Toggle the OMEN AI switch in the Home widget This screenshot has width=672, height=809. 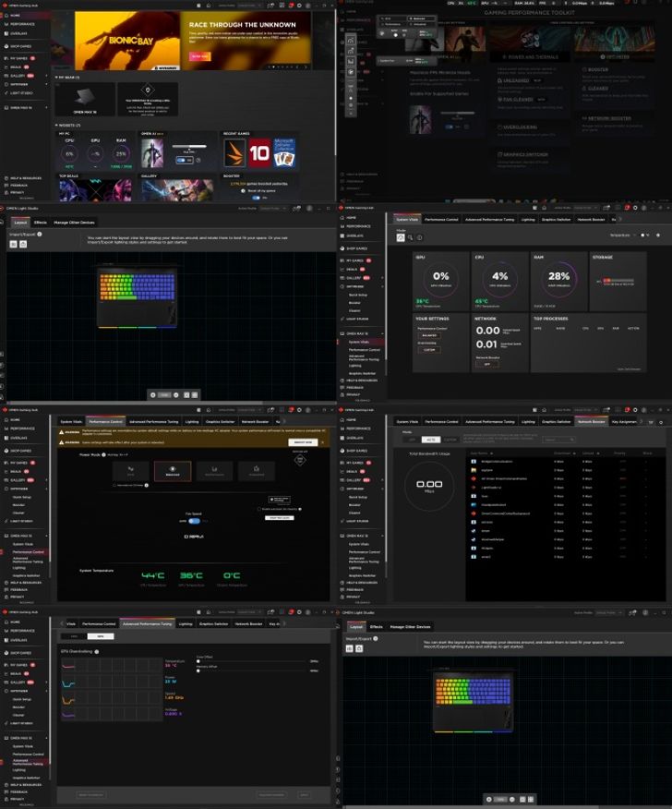pyautogui.click(x=183, y=161)
